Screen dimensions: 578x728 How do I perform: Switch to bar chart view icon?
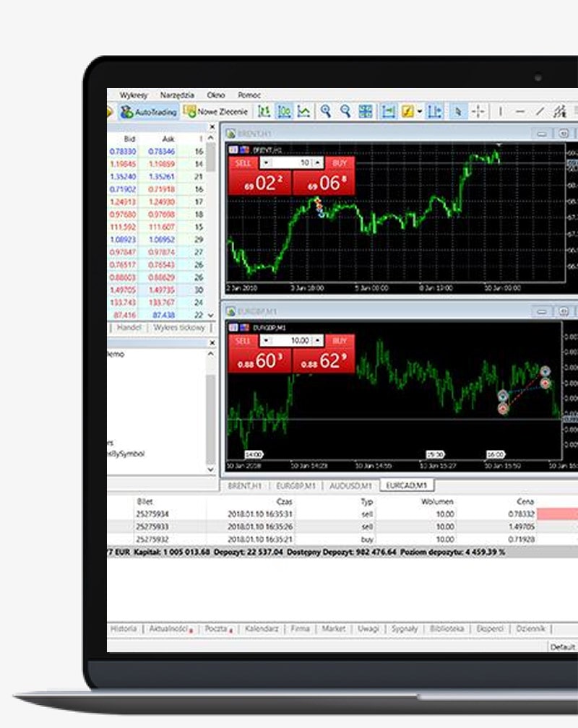264,111
